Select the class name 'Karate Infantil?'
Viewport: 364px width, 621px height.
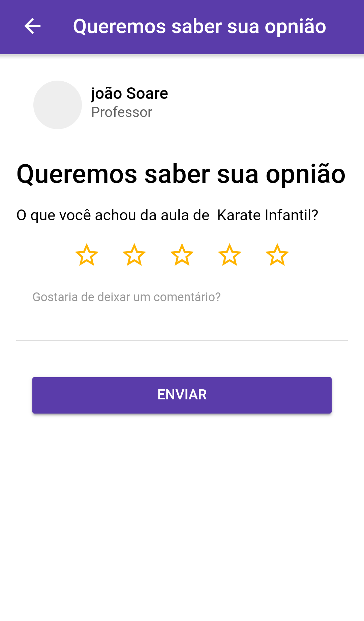tap(268, 215)
